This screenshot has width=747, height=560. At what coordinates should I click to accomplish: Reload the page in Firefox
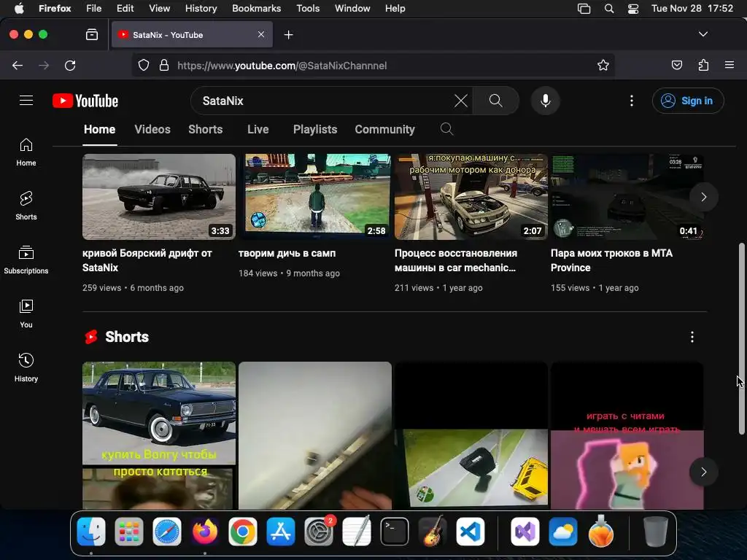pyautogui.click(x=70, y=65)
